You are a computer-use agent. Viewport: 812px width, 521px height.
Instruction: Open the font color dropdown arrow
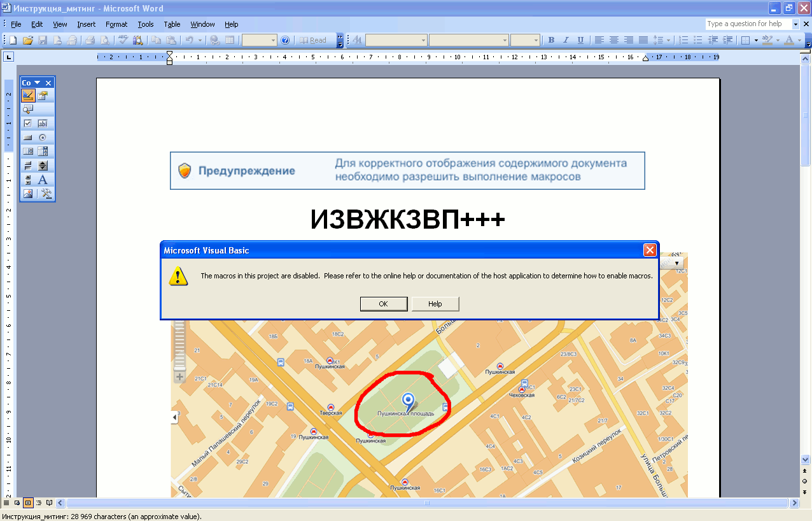click(799, 40)
